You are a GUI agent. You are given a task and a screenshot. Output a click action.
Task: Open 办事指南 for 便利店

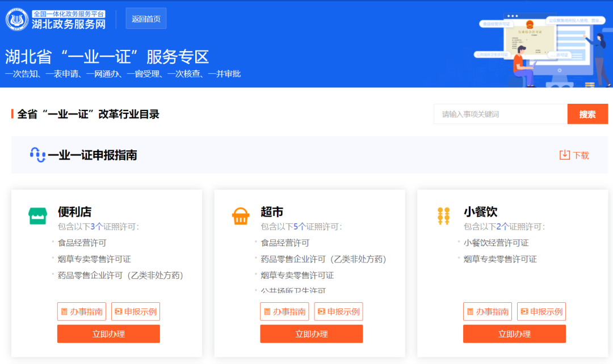point(82,312)
